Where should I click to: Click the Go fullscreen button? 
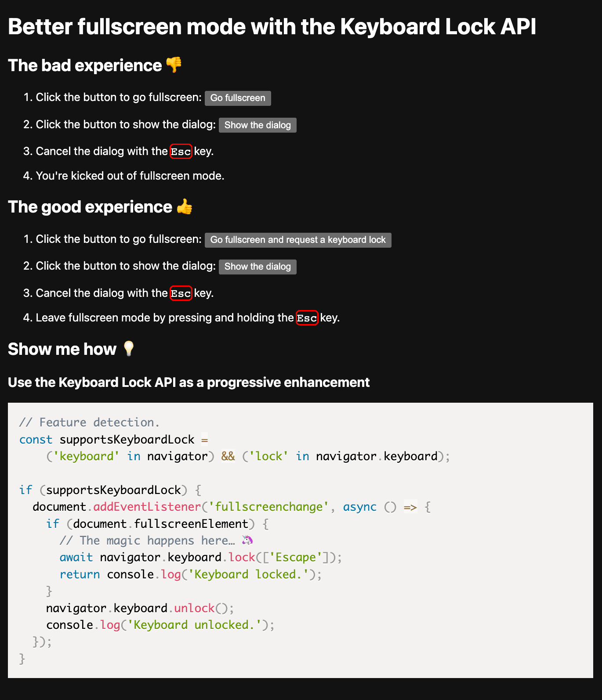(x=237, y=98)
